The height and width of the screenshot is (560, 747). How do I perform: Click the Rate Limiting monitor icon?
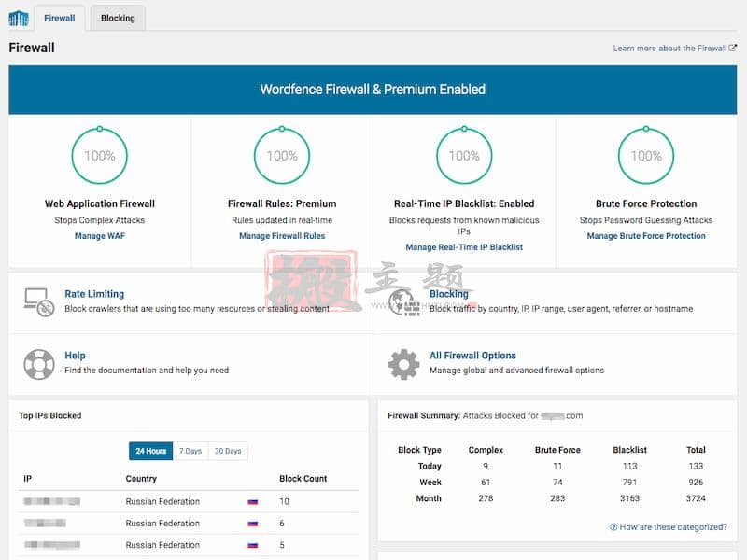38,302
